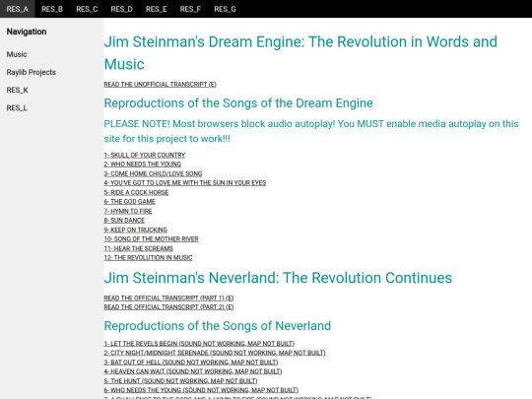
Task: Switch to the RES_B tab
Action: coord(52,9)
